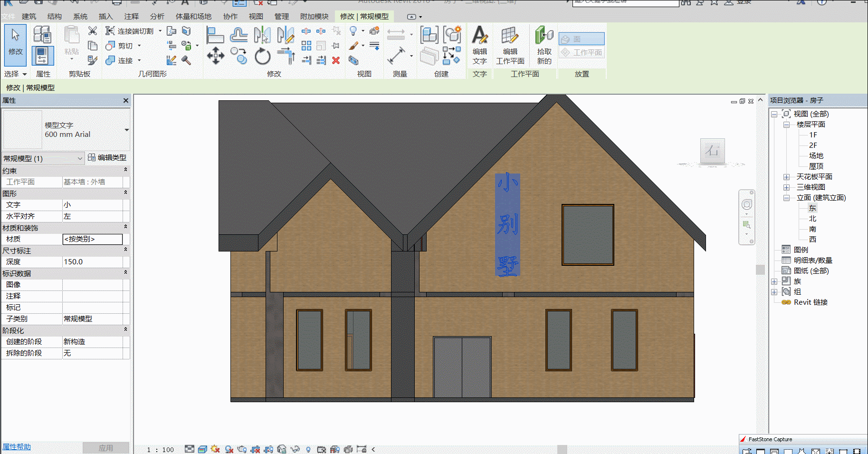The height and width of the screenshot is (454, 868).
Task: Click the Edit Work Plane icon
Action: tap(510, 45)
